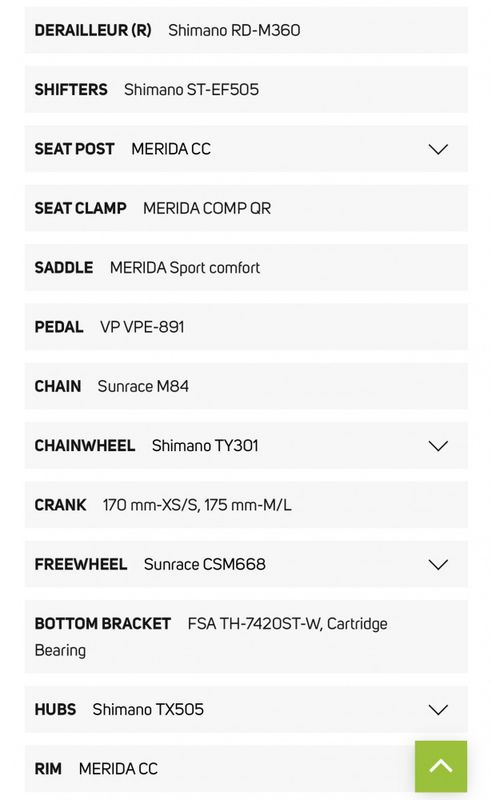The width and height of the screenshot is (492, 800).
Task: Select the SADDLE MERIDA Sport comfort row
Action: coord(246,267)
